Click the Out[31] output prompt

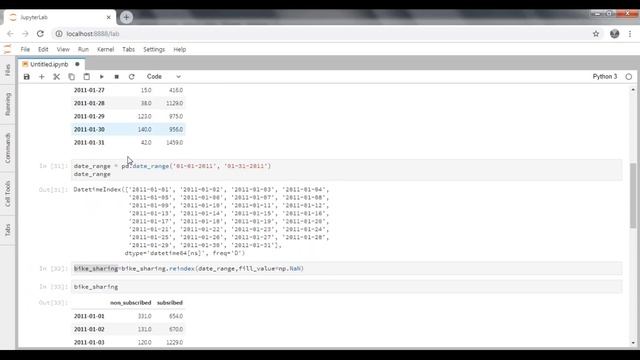point(53,190)
